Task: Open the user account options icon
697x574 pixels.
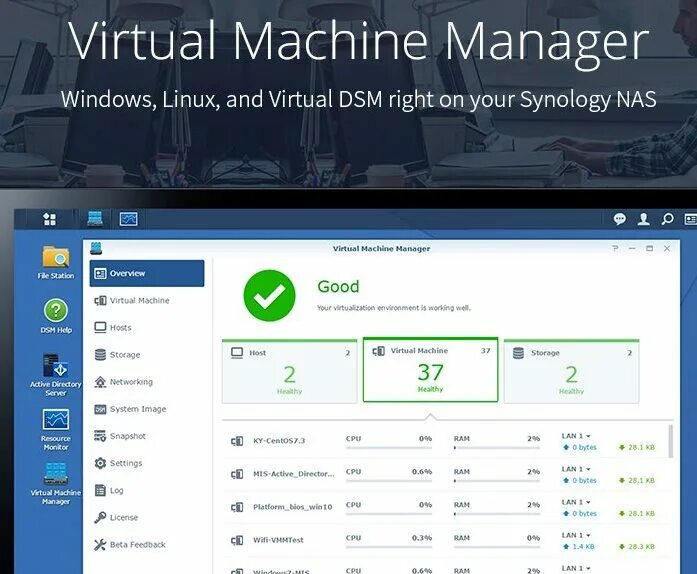Action: coord(643,219)
